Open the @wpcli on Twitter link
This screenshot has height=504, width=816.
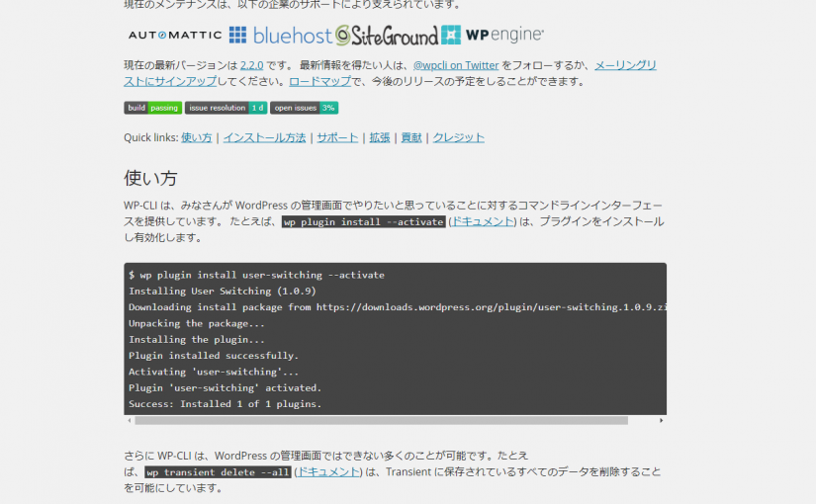point(456,65)
